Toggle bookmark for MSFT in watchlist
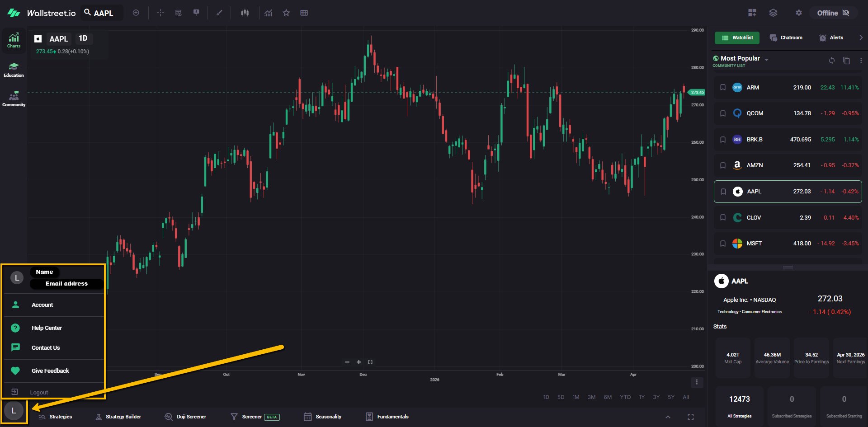 point(723,244)
